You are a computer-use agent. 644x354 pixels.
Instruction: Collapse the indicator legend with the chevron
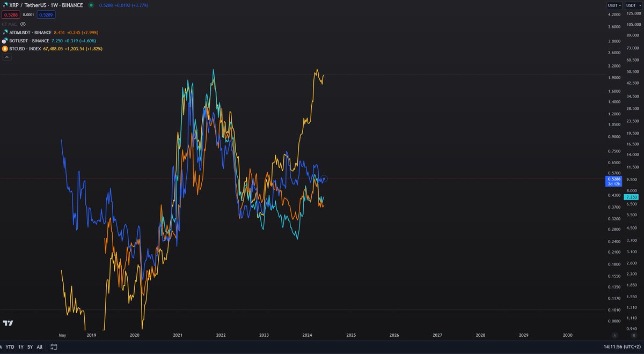click(x=8, y=56)
